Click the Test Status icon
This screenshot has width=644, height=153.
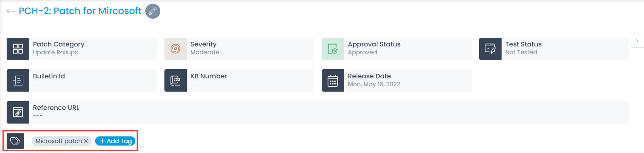tap(490, 49)
